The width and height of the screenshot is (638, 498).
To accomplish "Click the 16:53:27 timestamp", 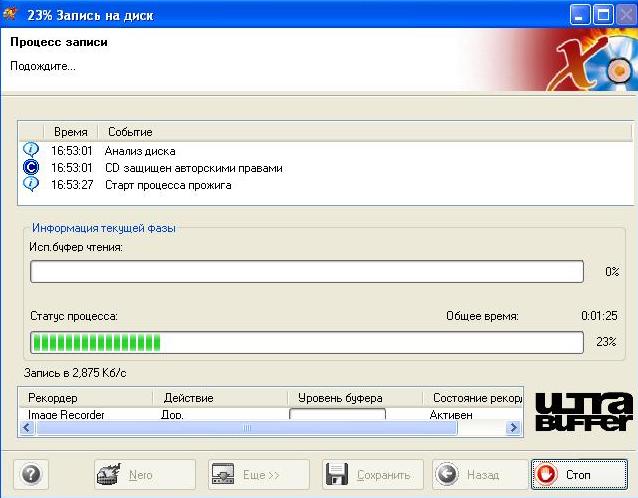I will tap(72, 185).
